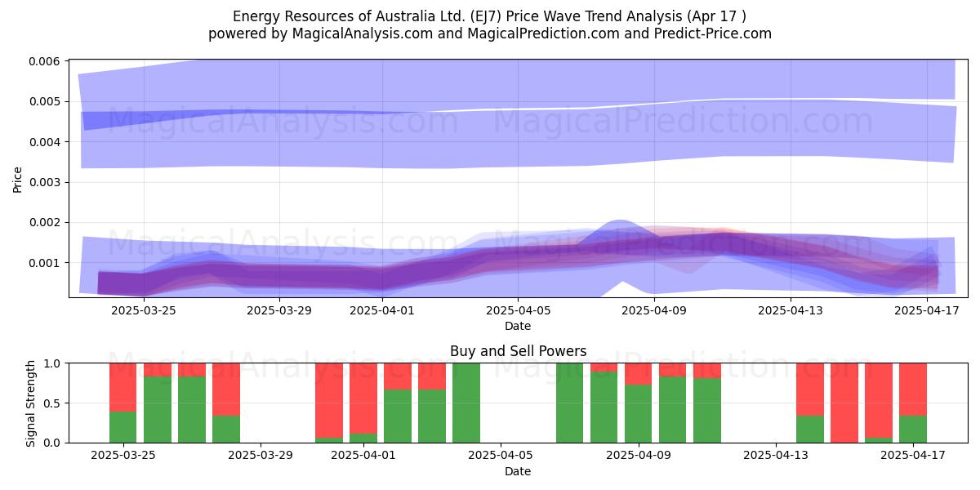980x490 pixels.
Task: Click the red sell segment of the 2025-04-01 bar
Action: (x=363, y=398)
